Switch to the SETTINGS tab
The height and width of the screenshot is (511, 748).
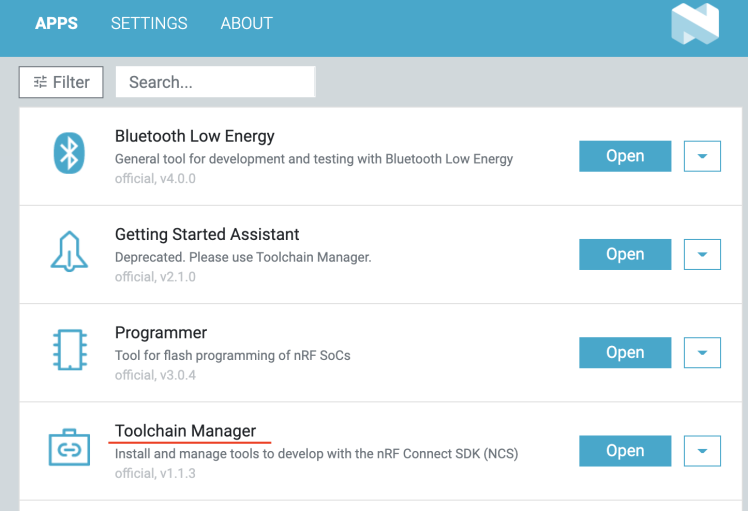tap(149, 23)
